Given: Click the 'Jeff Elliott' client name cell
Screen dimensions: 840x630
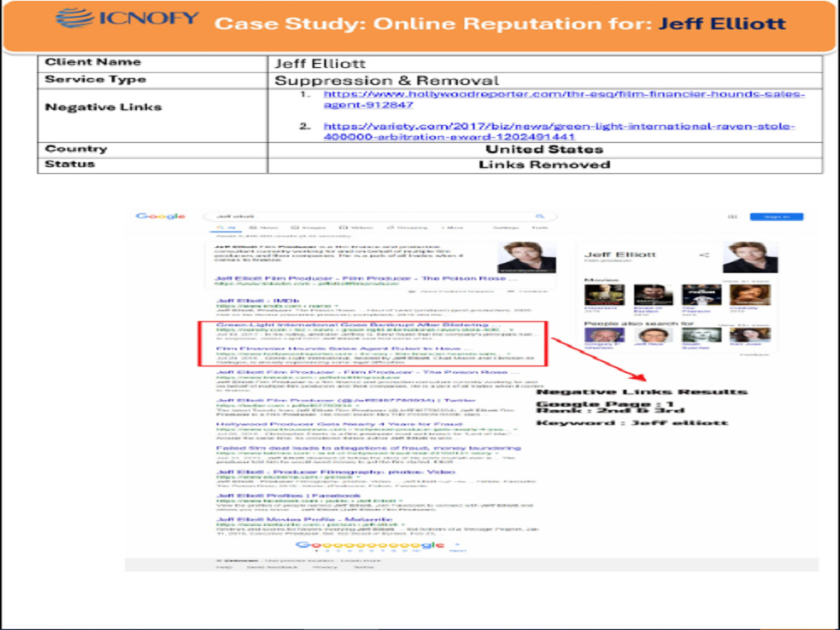Looking at the screenshot, I should tap(545, 64).
